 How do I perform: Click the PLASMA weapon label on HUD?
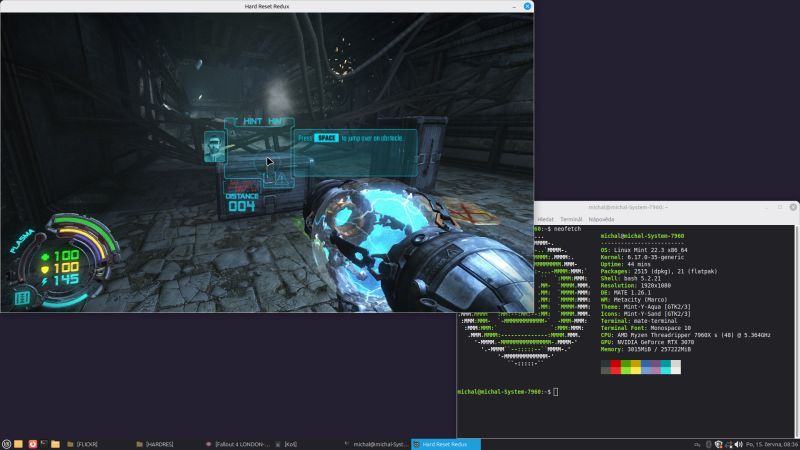tap(21, 241)
